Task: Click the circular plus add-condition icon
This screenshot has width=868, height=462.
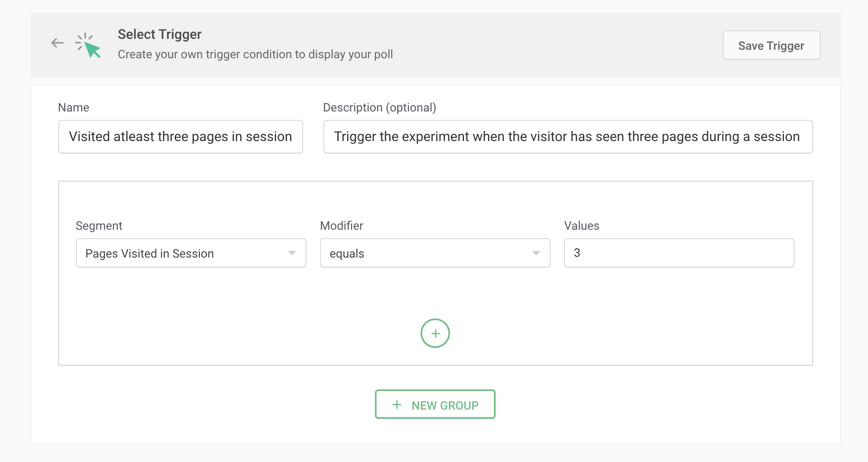Action: tap(435, 333)
